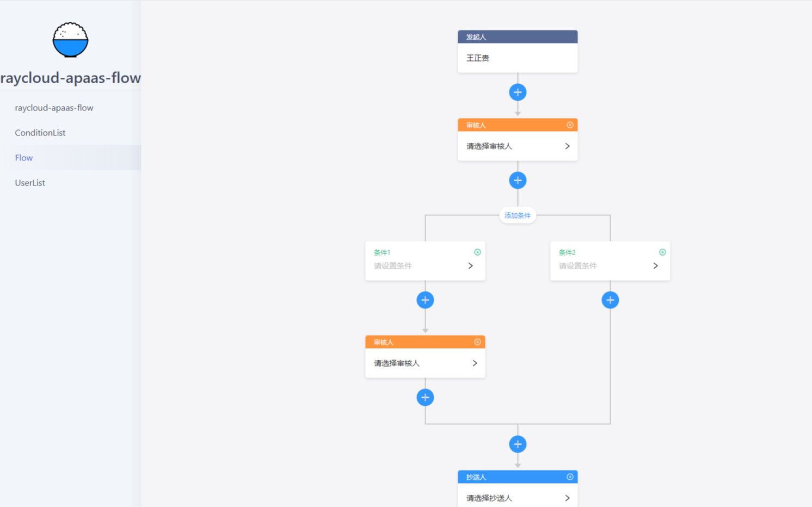Image resolution: width=812 pixels, height=507 pixels.
Task: Open 条件2 settings via chevron
Action: click(656, 266)
